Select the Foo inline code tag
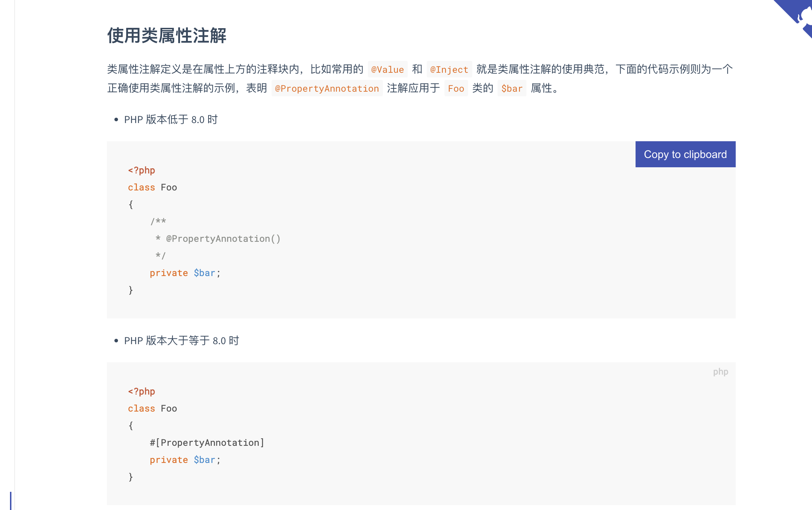This screenshot has height=510, width=812. tap(456, 88)
